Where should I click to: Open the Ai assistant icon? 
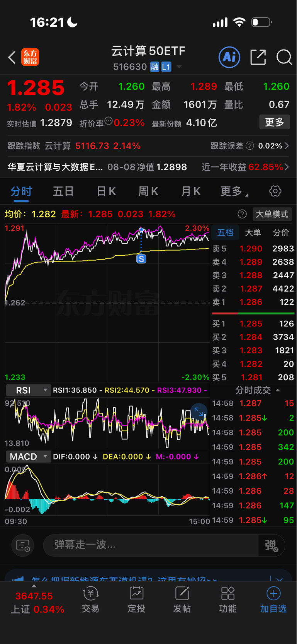pyautogui.click(x=229, y=57)
